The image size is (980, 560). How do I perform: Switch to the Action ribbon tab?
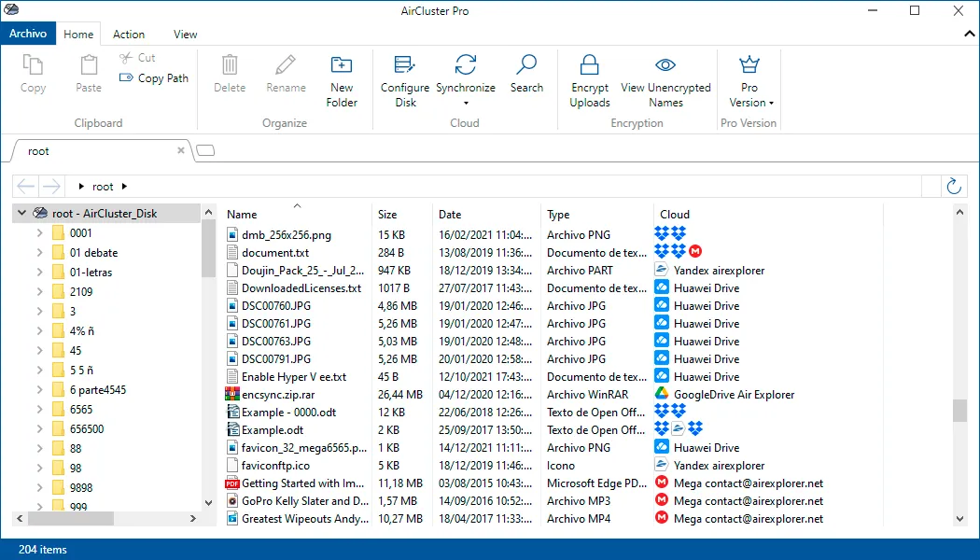coord(129,35)
